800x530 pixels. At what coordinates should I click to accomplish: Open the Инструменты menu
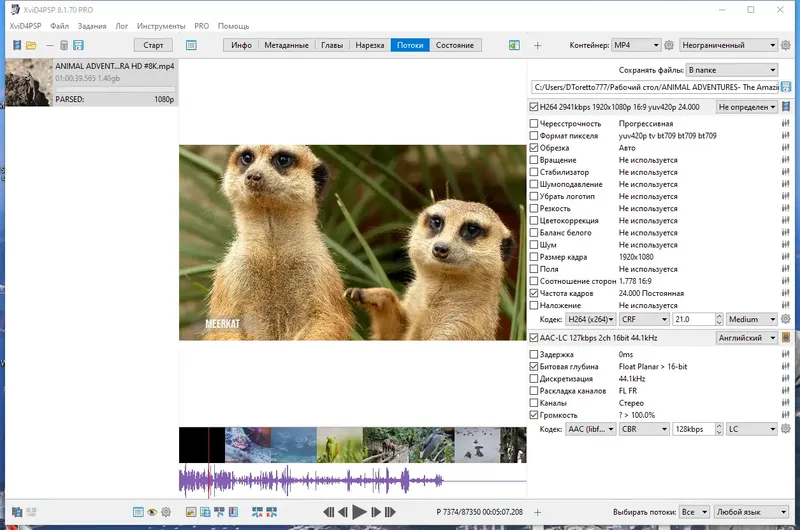coord(162,25)
